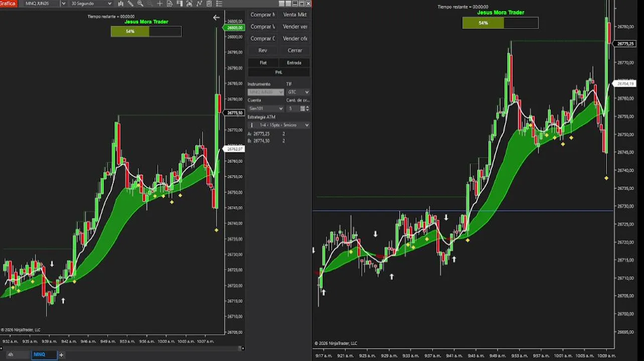
Task: Open quantity selector keypad icon
Action: tap(302, 108)
